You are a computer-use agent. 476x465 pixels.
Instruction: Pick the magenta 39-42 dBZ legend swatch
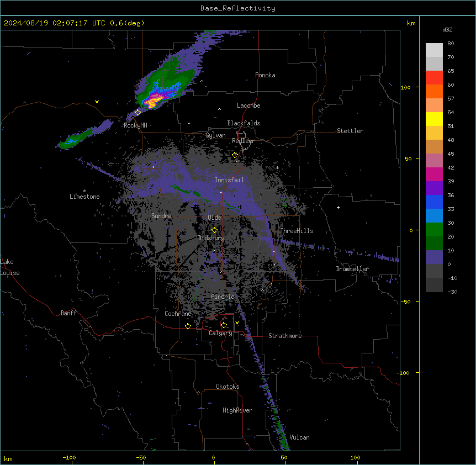click(x=434, y=174)
